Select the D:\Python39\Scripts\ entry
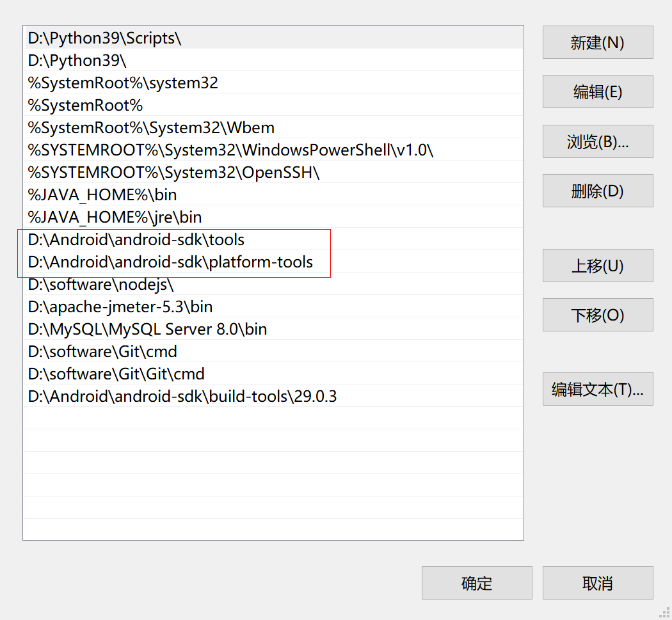The image size is (672, 620). point(273,38)
